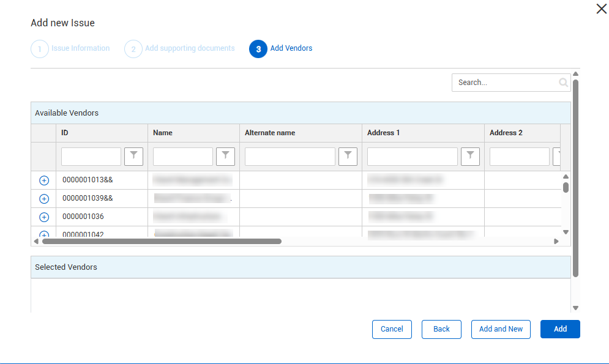Screen dimensions: 609x364
Task: Open the Name column filter icon
Action: 225,157
